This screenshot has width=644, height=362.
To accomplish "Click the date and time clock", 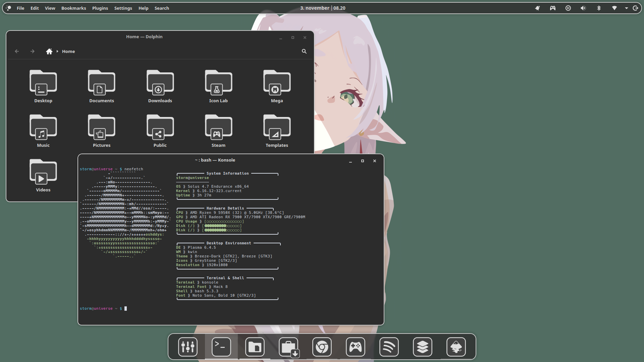I will [322, 8].
